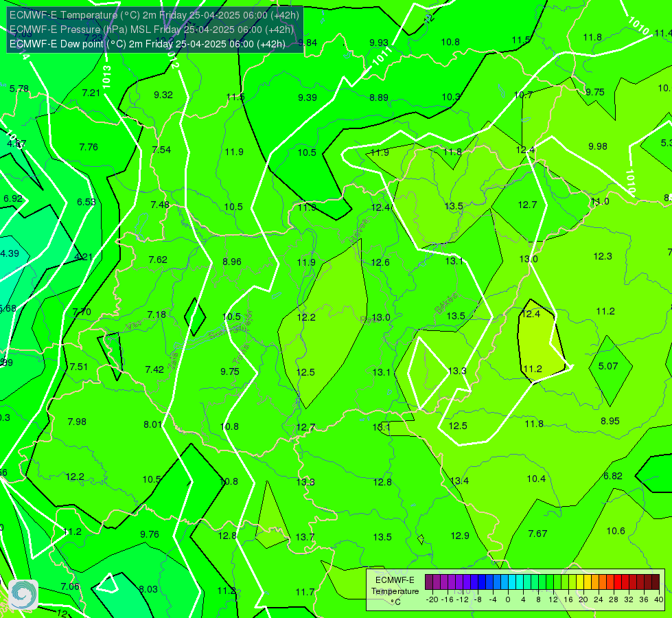Click the dew point value 11.7
This screenshot has height=618, width=672.
tap(305, 593)
